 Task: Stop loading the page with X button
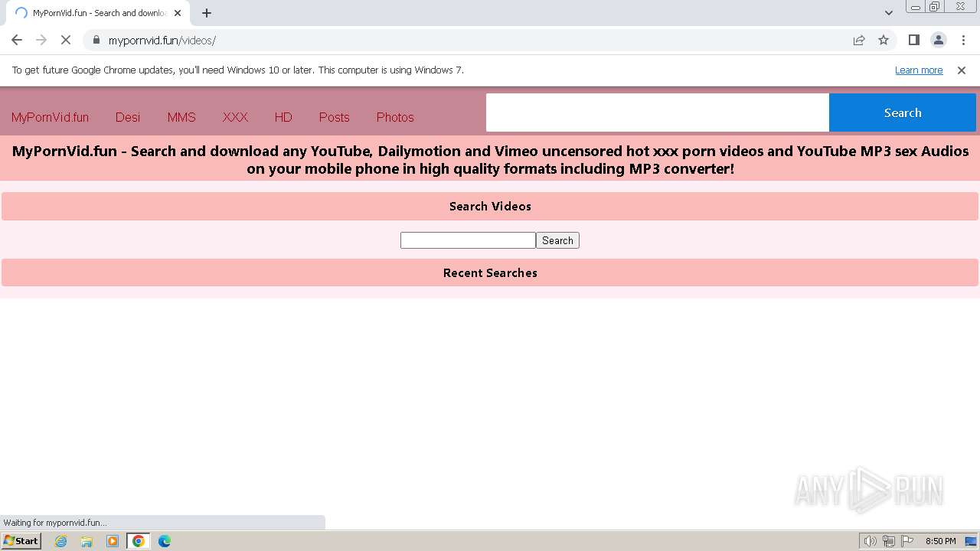click(x=66, y=40)
